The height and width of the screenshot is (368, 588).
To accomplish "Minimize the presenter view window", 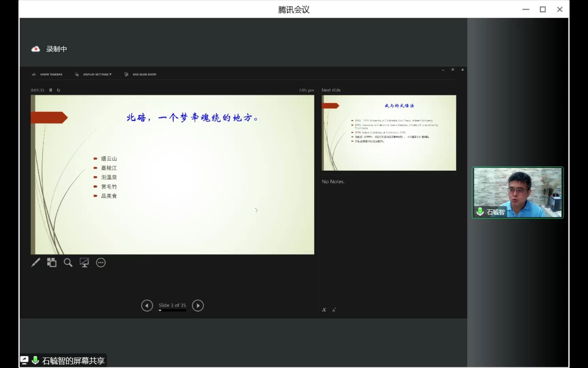I will 443,70.
